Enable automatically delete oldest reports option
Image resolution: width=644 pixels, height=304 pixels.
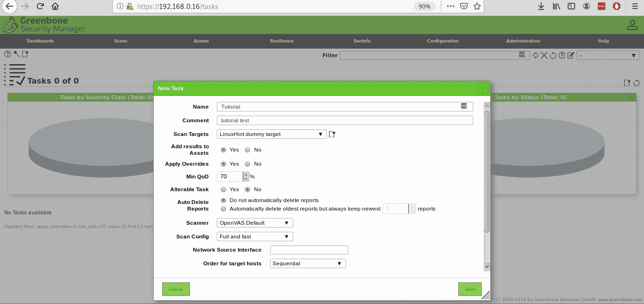(x=223, y=209)
